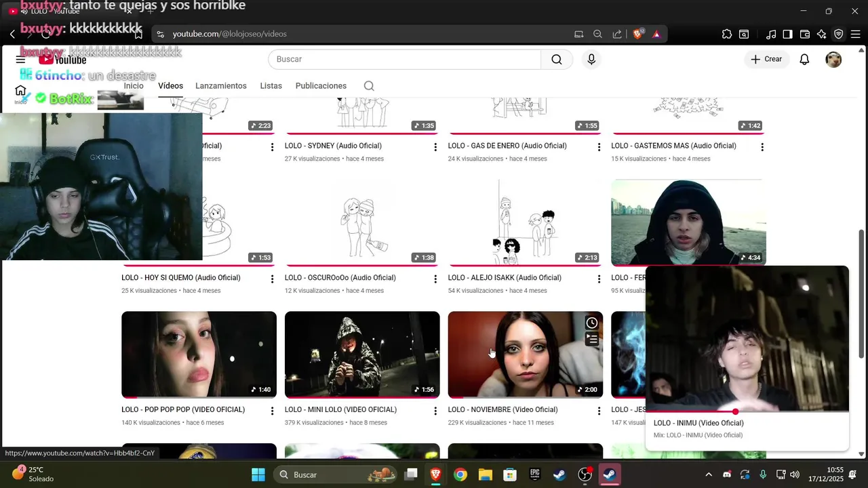The image size is (868, 488).
Task: Click zoom-out magnifier icon in address bar
Action: click(597, 34)
